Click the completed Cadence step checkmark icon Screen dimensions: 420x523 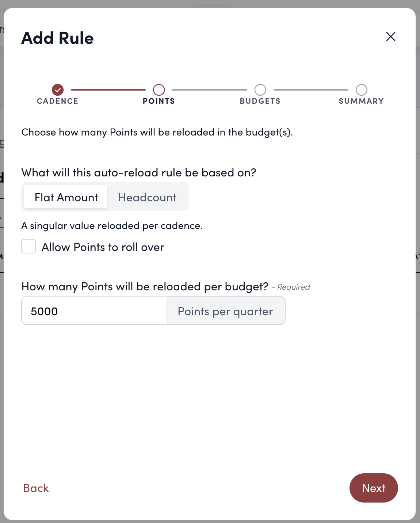coord(58,89)
